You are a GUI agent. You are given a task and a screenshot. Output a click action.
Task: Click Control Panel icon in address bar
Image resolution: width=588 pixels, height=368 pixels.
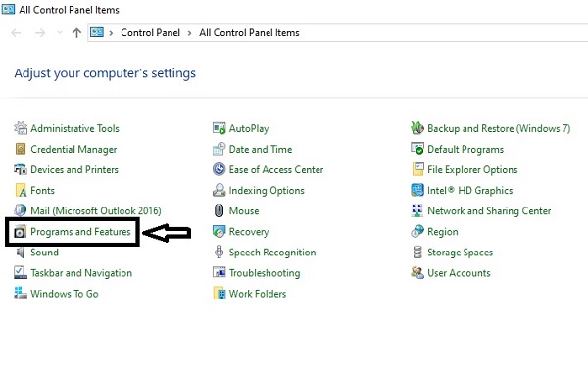(97, 32)
